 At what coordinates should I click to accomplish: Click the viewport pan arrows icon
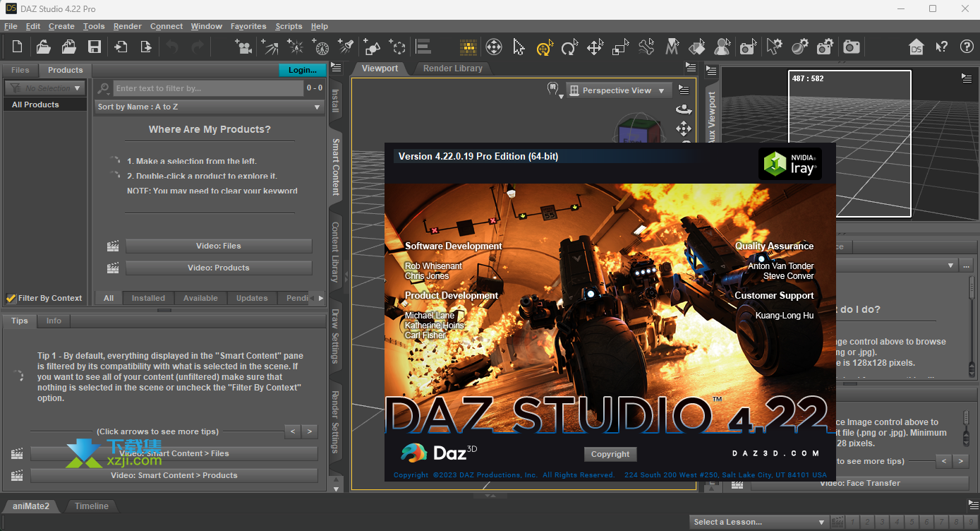(x=683, y=129)
